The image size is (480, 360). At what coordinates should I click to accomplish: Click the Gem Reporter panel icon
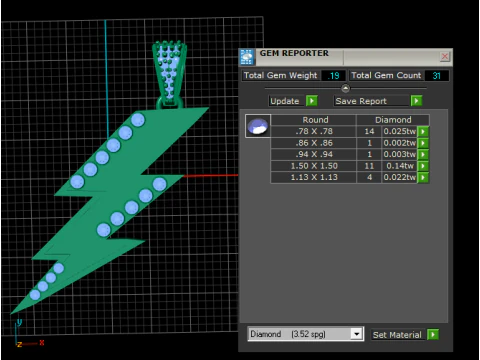coord(247,57)
